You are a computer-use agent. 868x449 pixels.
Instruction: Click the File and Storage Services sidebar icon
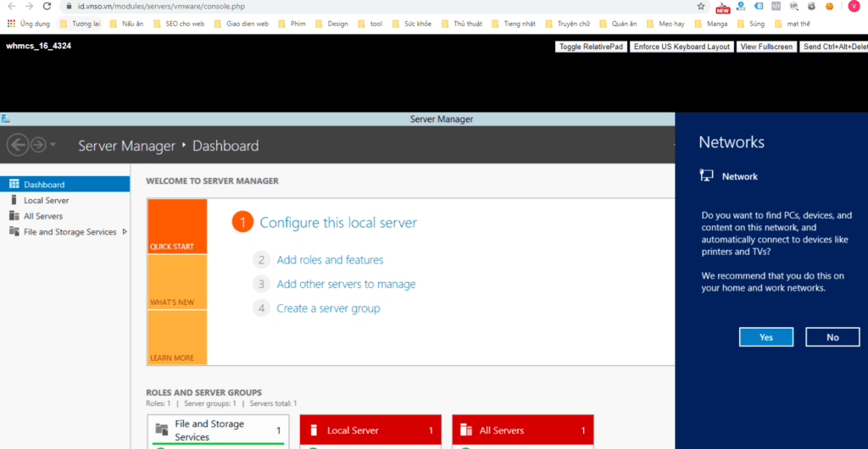tap(14, 231)
